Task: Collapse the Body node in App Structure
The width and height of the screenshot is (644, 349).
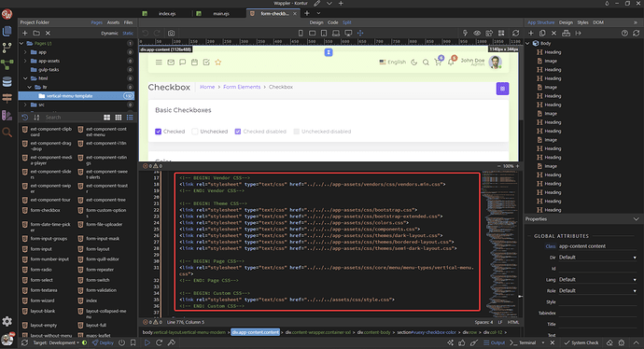Action: pos(528,43)
